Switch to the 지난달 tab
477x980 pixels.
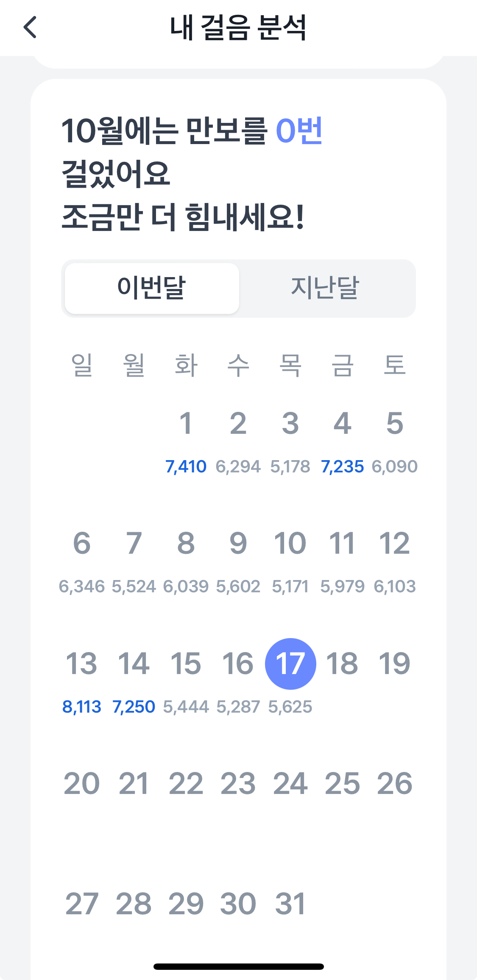[325, 288]
